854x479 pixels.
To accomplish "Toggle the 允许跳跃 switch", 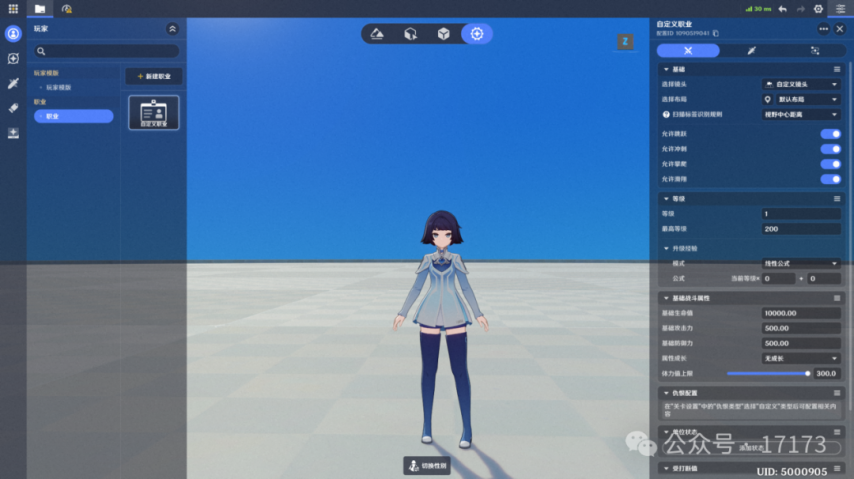I will click(830, 133).
